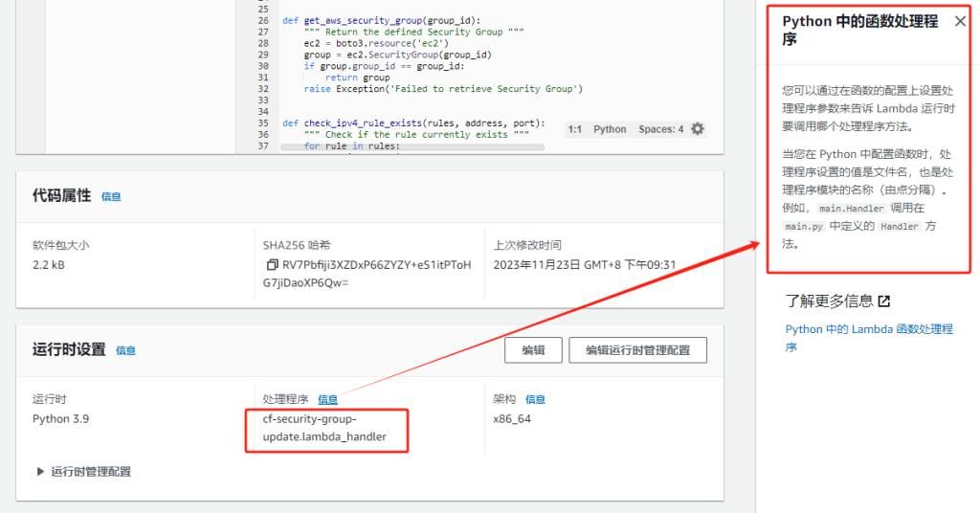Click external link icon beside 了解更多信息
Screen dimensions: 980x513
[883, 301]
